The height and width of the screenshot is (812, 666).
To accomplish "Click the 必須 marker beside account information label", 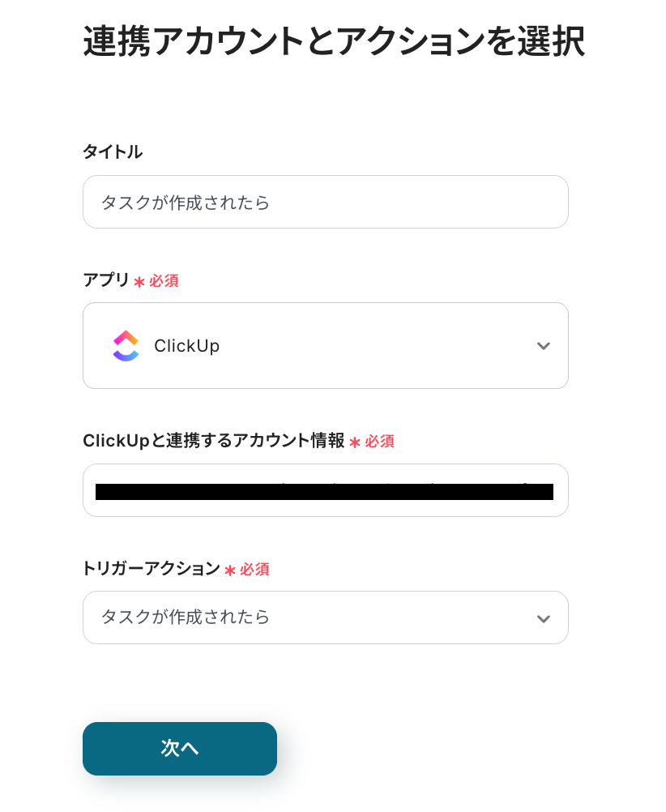I will [379, 442].
